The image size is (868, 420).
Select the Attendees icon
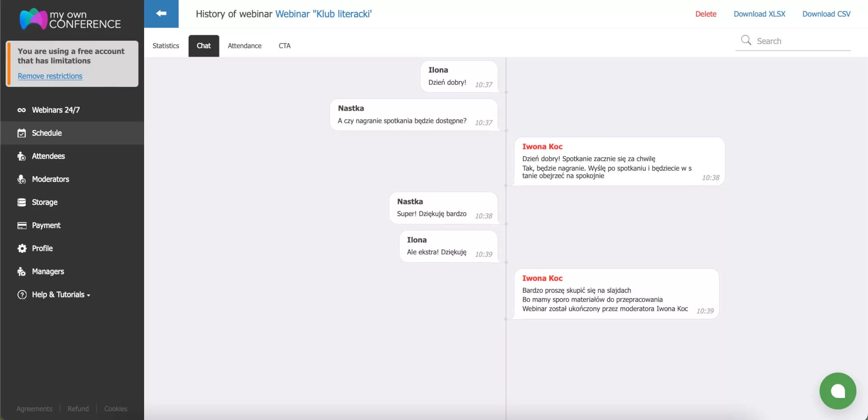22,156
